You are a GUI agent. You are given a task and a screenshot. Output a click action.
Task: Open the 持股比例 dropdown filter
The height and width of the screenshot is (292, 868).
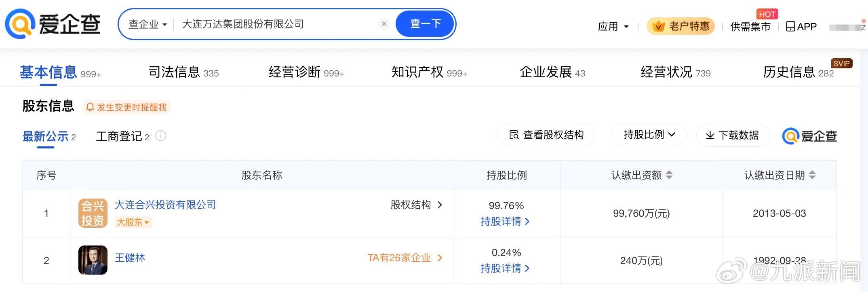click(649, 135)
